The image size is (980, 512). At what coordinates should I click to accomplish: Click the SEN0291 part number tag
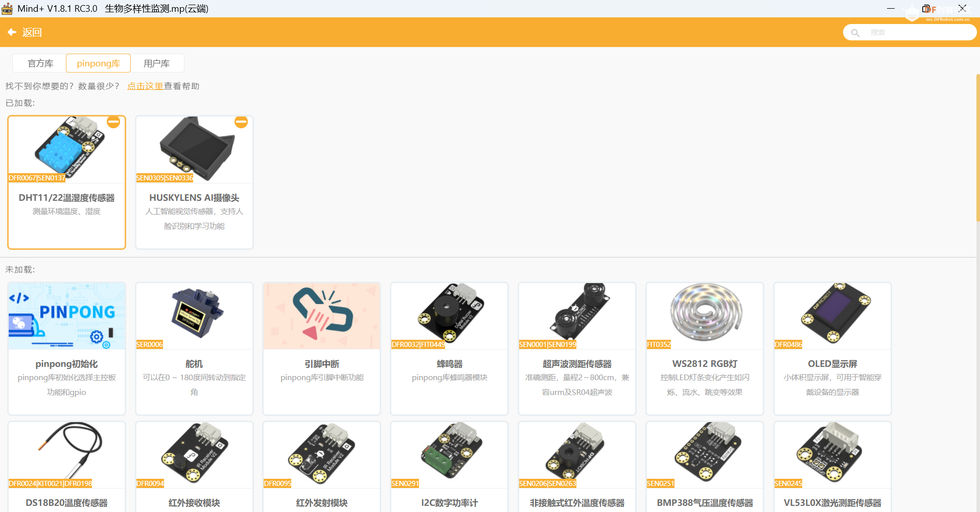click(x=405, y=483)
